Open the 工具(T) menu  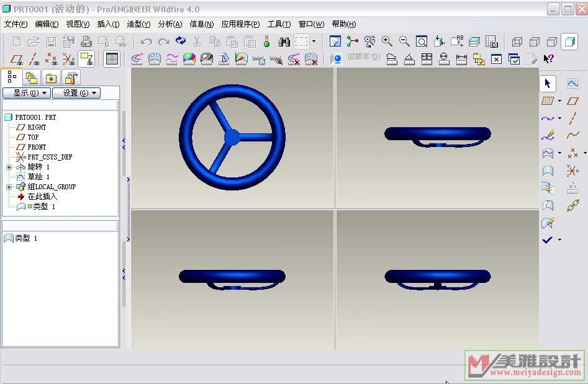tap(279, 24)
